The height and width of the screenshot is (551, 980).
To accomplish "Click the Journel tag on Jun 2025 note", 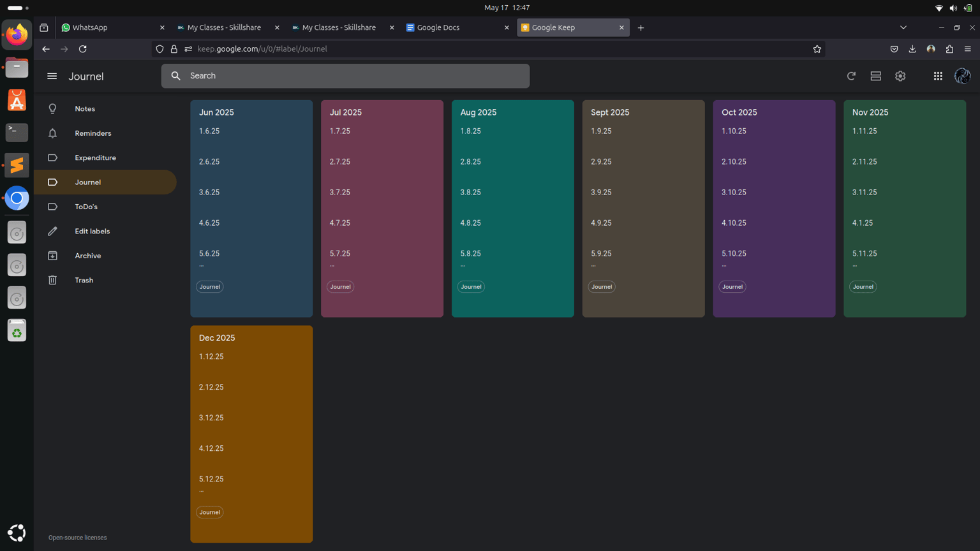I will point(210,287).
